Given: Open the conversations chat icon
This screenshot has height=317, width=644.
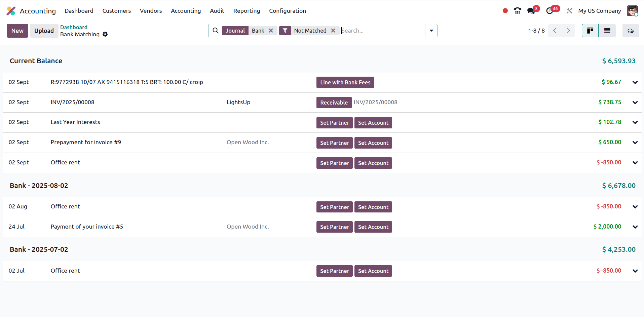Looking at the screenshot, I should (x=531, y=11).
